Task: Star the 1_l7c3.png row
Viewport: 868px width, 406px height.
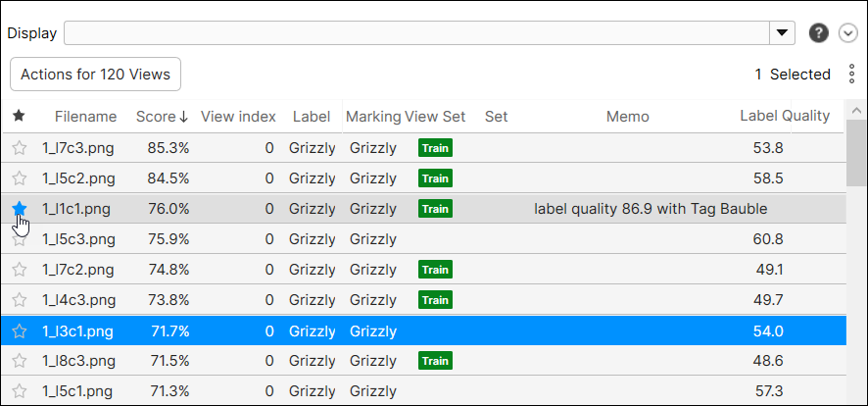Action: click(x=19, y=148)
